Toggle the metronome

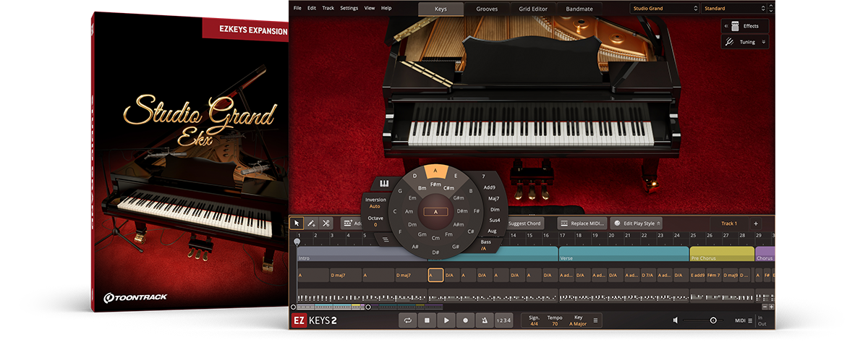pos(485,320)
